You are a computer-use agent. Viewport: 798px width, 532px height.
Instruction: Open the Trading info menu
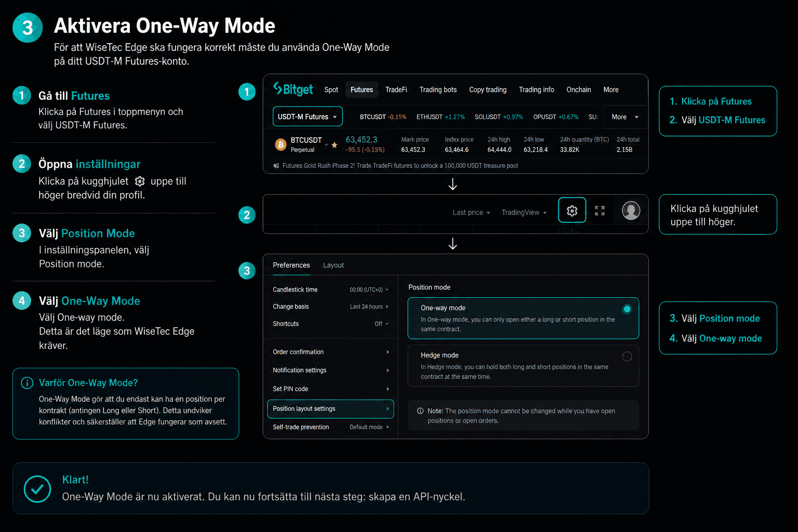pos(536,90)
